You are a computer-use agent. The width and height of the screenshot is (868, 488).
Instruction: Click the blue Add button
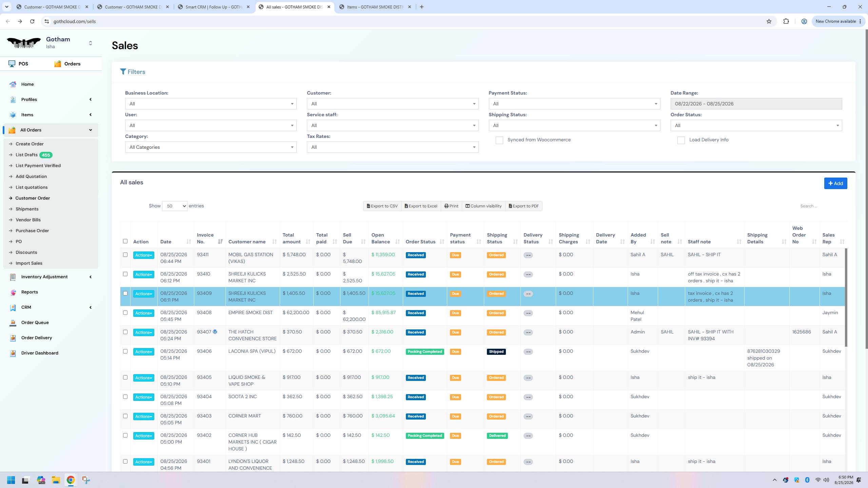pyautogui.click(x=835, y=183)
